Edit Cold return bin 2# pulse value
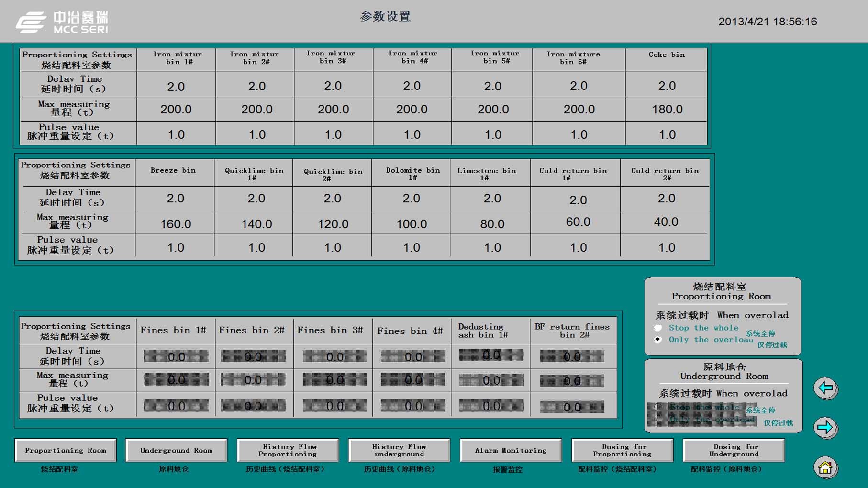The width and height of the screenshot is (868, 488). 666,248
